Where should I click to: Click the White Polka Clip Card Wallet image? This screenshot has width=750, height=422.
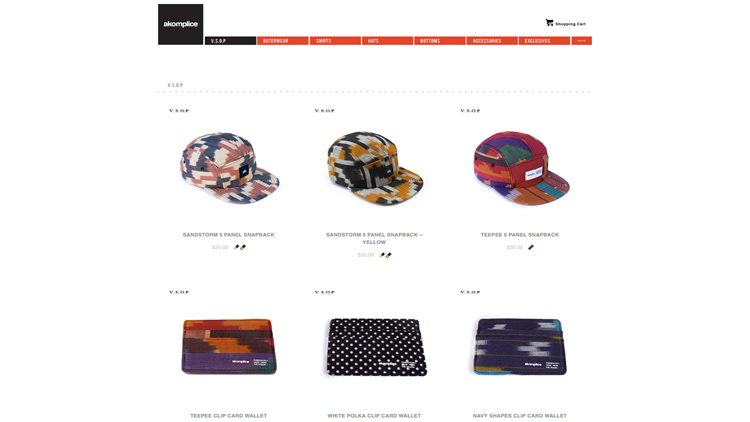click(x=376, y=347)
